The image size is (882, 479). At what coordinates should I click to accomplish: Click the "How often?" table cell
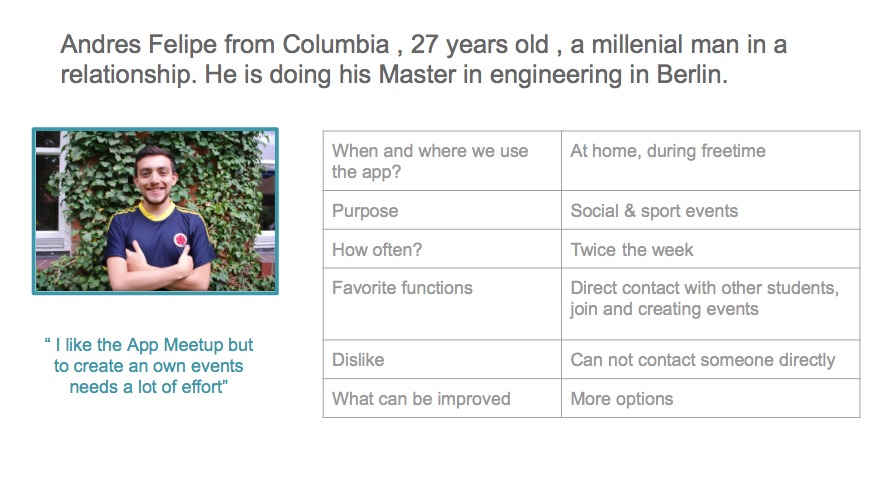tap(441, 250)
